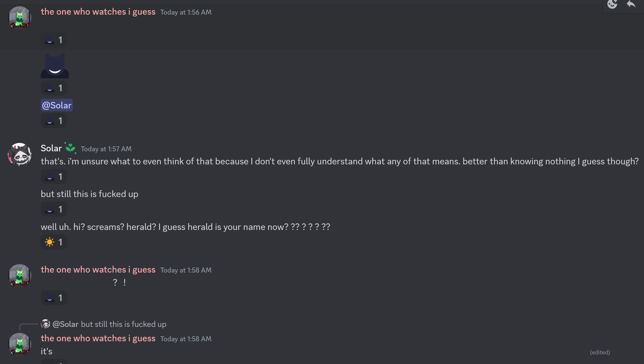Click the (edited) label
Image resolution: width=644 pixels, height=364 pixels.
[x=600, y=352]
